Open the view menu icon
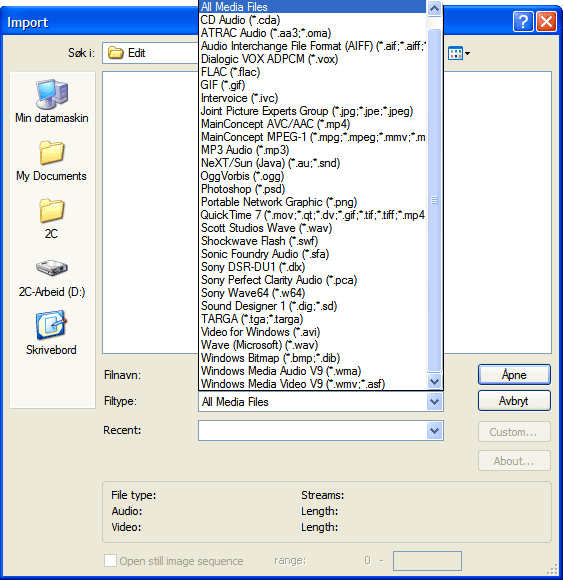This screenshot has height=580, width=563. [x=459, y=53]
